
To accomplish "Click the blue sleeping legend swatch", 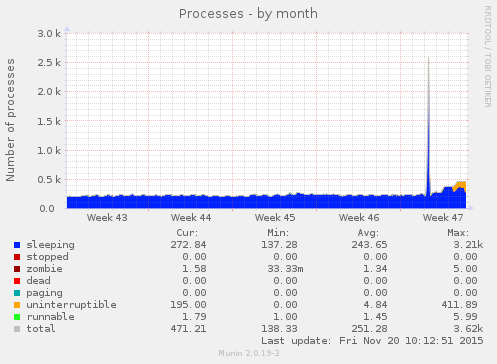I will [17, 245].
